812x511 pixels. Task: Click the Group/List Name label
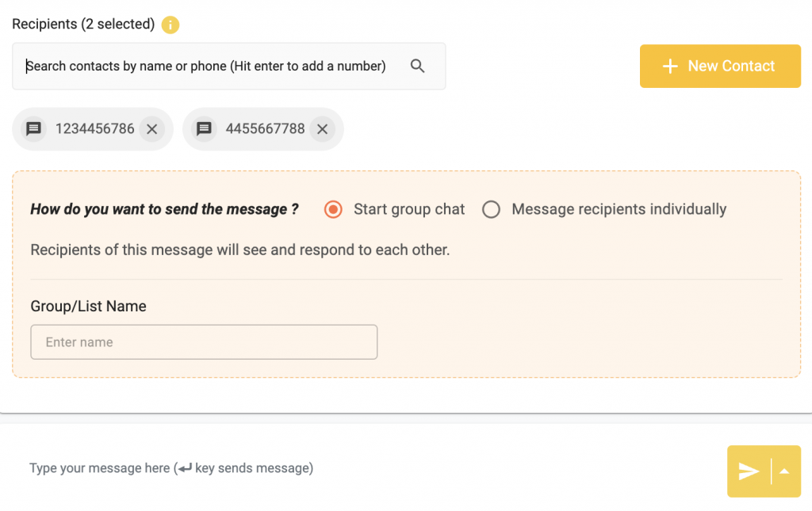(x=89, y=306)
